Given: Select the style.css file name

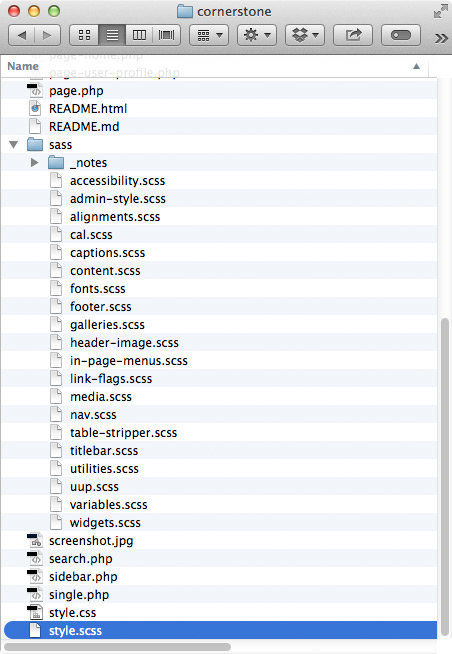Looking at the screenshot, I should (x=73, y=613).
